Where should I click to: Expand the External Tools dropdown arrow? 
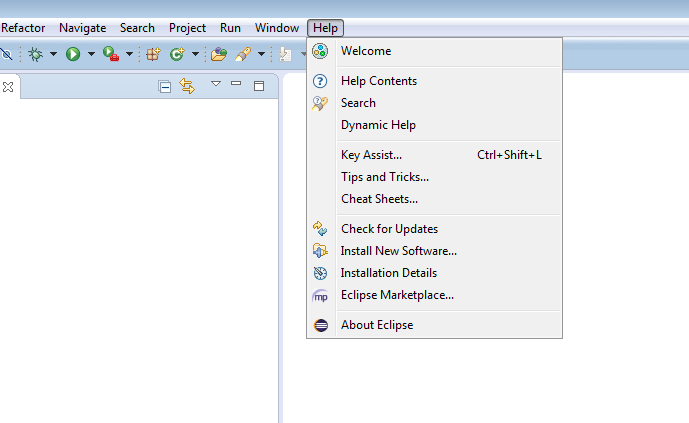129,54
